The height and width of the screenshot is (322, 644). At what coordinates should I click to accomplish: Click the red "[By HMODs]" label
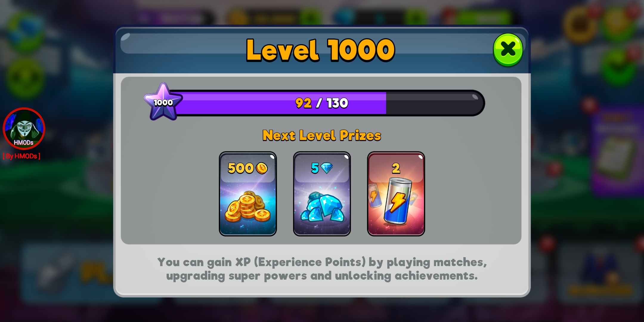tap(21, 156)
